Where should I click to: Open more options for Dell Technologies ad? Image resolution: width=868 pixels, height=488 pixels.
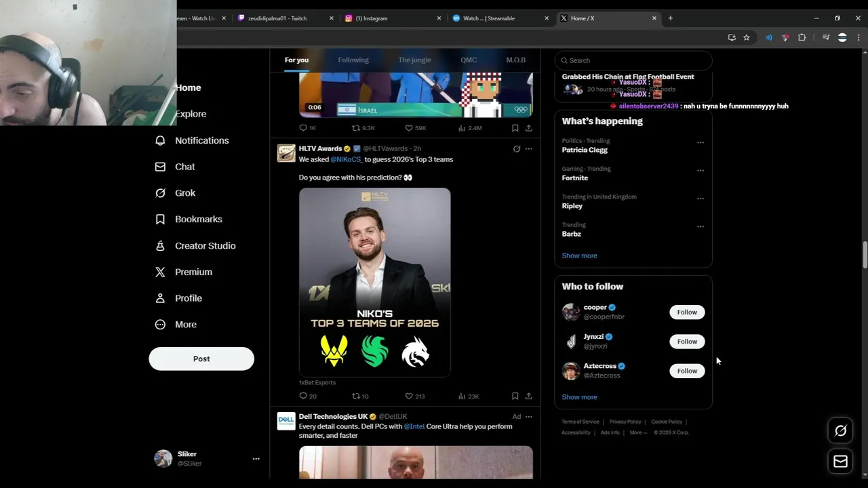(x=529, y=416)
